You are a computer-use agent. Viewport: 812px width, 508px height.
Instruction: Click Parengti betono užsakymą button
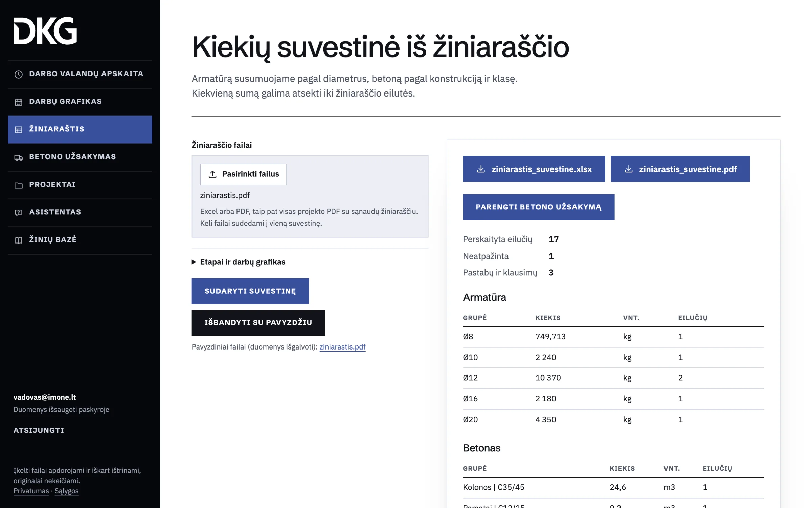point(538,207)
